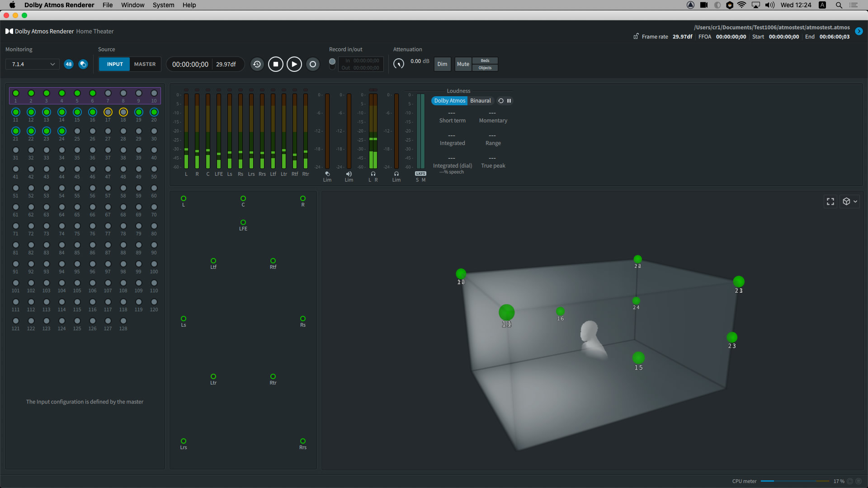Click the Record transport button

click(312, 64)
